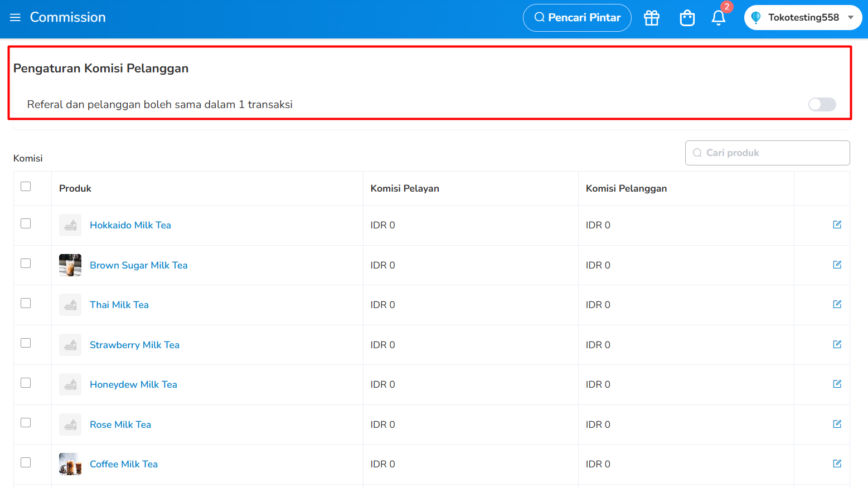Click the Commission page title
The height and width of the screenshot is (488, 868).
click(x=68, y=17)
